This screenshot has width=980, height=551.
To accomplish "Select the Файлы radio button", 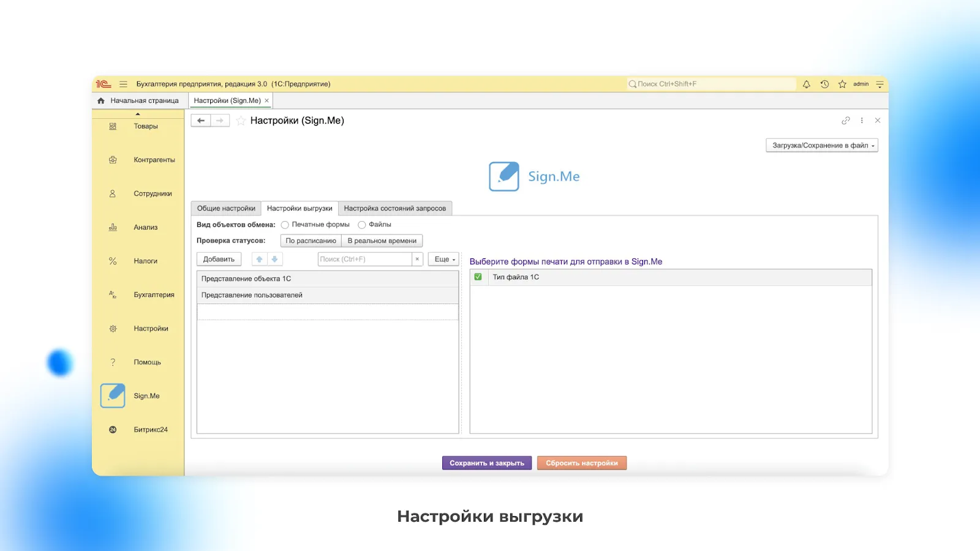I will [x=362, y=225].
